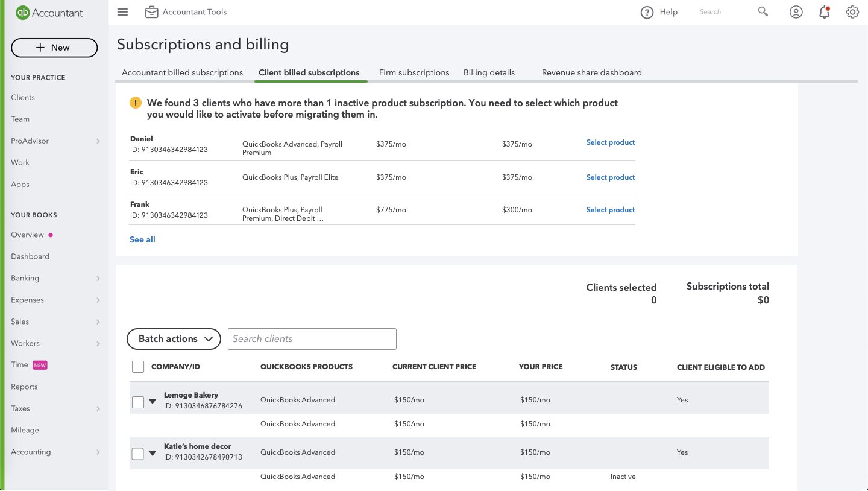Click Eric's QuickBooks Plus, Payroll Elite text
The image size is (868, 491).
(x=291, y=177)
